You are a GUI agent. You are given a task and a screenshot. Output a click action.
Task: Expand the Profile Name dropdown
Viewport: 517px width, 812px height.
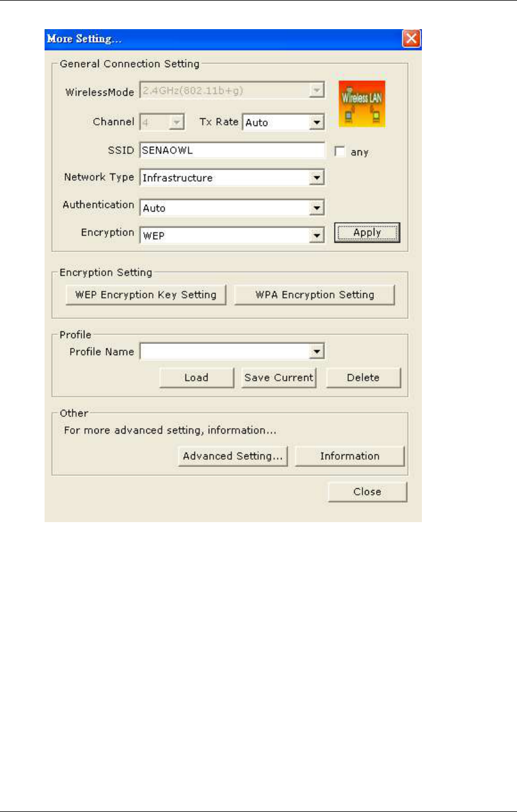click(x=232, y=352)
